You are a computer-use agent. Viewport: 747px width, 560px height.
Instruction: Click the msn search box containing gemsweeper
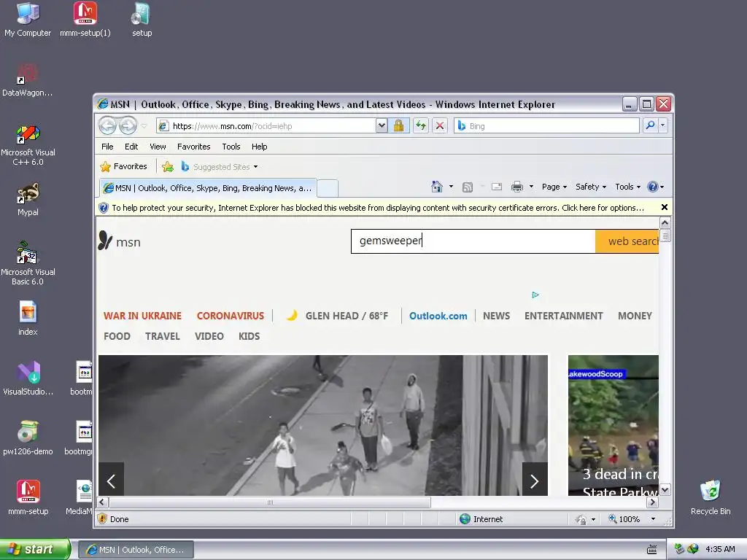coord(473,241)
